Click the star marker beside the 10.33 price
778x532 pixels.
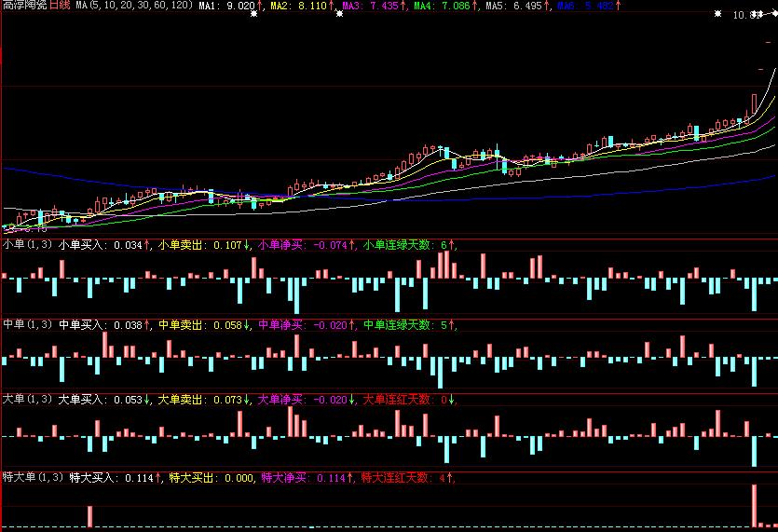click(717, 14)
